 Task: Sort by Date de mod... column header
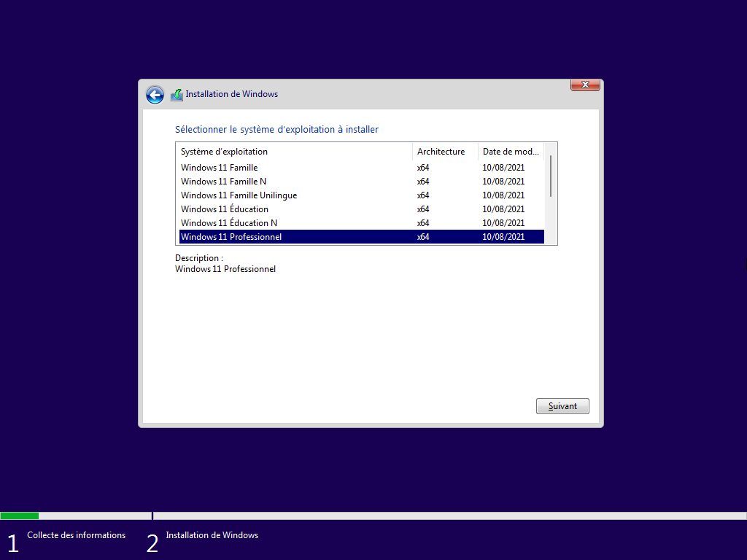coord(511,152)
